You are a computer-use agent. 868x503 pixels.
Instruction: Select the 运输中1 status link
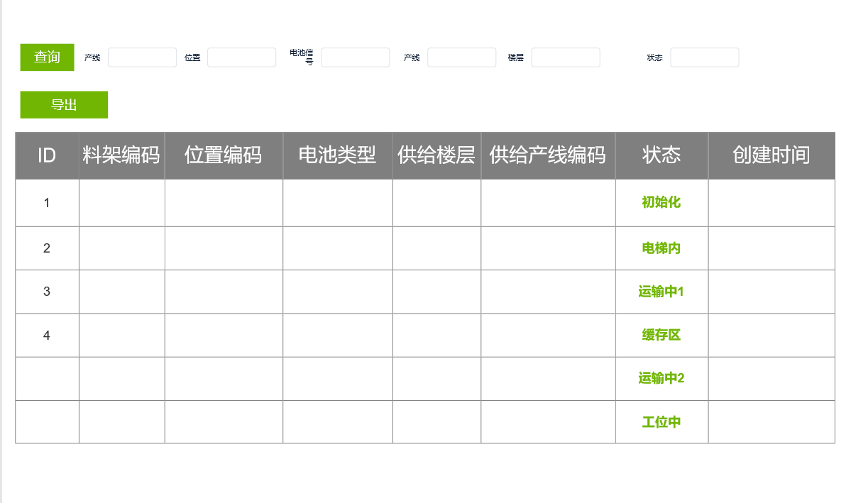tap(661, 292)
